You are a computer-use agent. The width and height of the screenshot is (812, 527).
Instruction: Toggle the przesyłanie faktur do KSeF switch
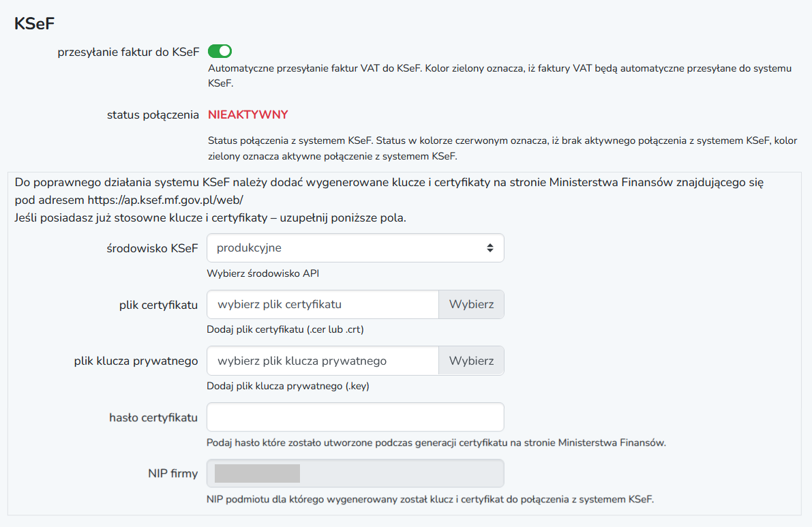[220, 51]
